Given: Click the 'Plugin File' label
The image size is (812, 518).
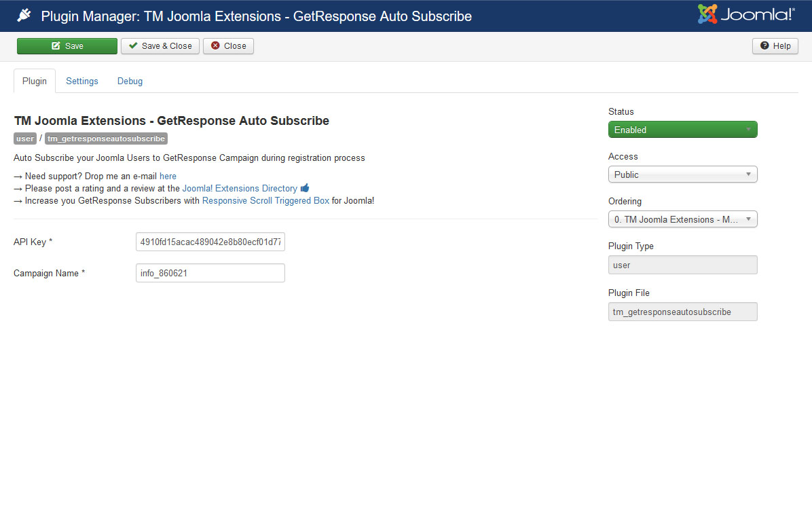Looking at the screenshot, I should coord(629,293).
